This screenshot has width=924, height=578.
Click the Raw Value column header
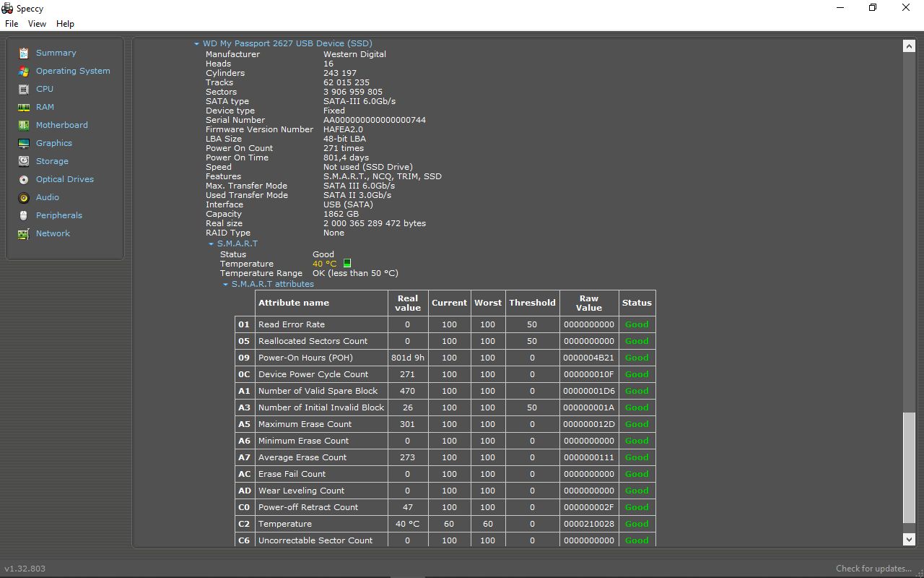pyautogui.click(x=589, y=303)
